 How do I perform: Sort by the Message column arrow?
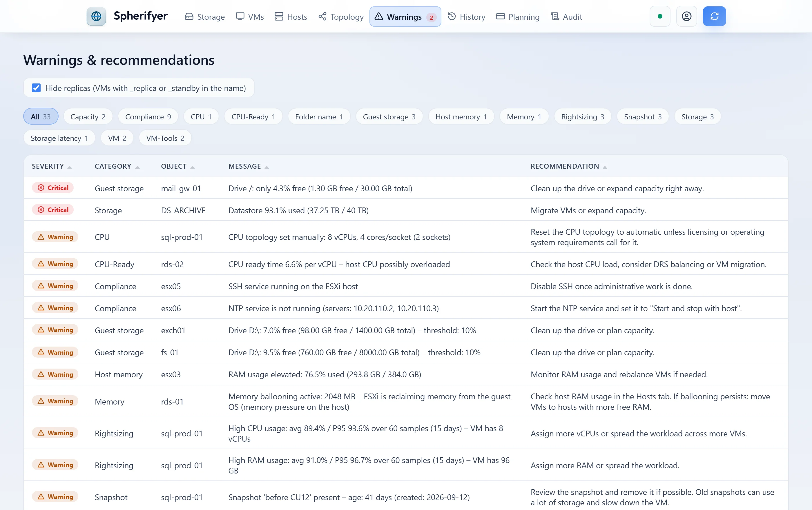tap(267, 167)
